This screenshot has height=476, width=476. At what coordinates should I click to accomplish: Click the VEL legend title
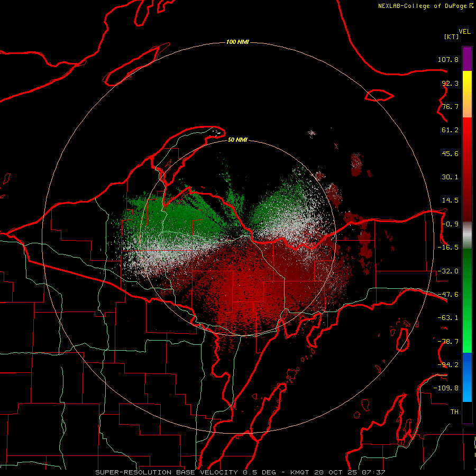(465, 32)
